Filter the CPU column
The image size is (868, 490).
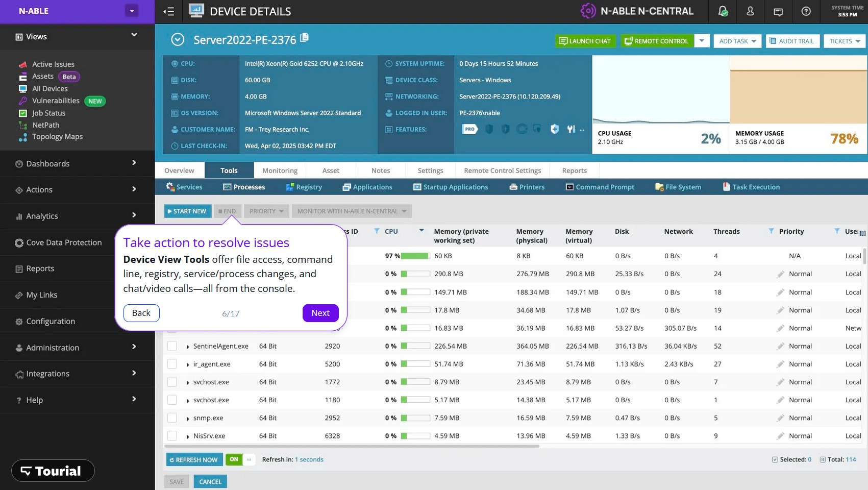point(377,231)
